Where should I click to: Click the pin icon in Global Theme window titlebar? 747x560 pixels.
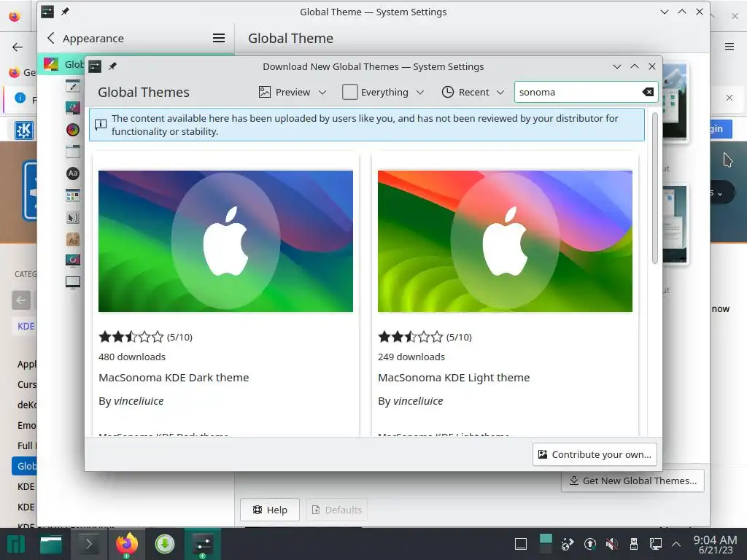[65, 12]
